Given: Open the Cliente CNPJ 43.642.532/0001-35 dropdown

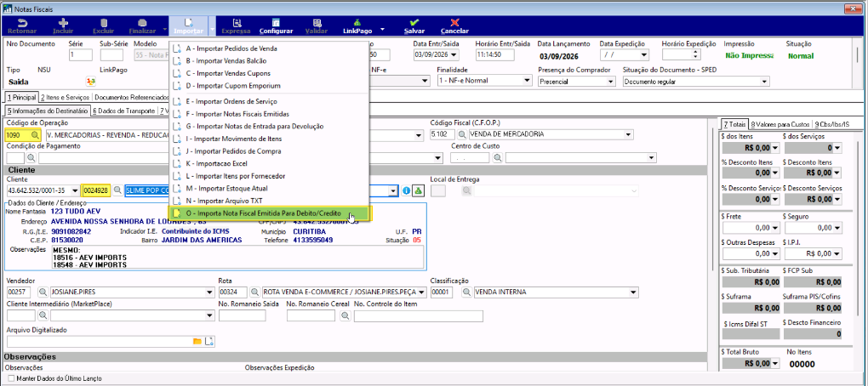Looking at the screenshot, I should click(x=75, y=190).
